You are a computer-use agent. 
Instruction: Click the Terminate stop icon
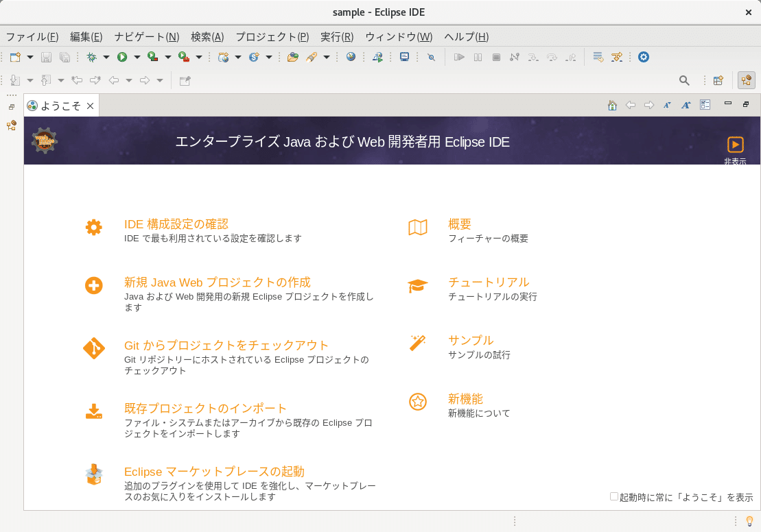click(497, 57)
